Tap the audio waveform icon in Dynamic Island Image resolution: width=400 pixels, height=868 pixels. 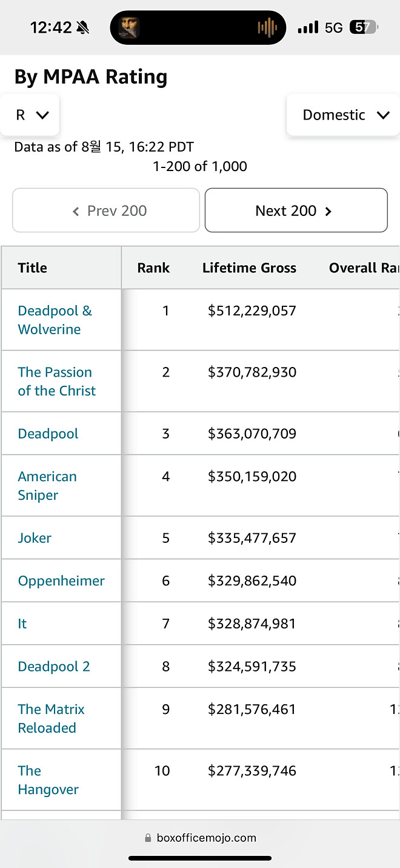click(x=267, y=27)
